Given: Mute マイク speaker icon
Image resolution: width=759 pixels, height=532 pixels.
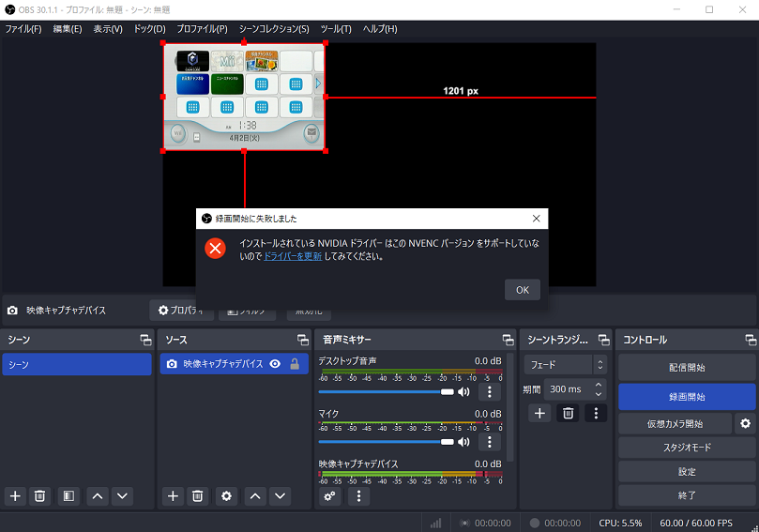Looking at the screenshot, I should [x=463, y=442].
